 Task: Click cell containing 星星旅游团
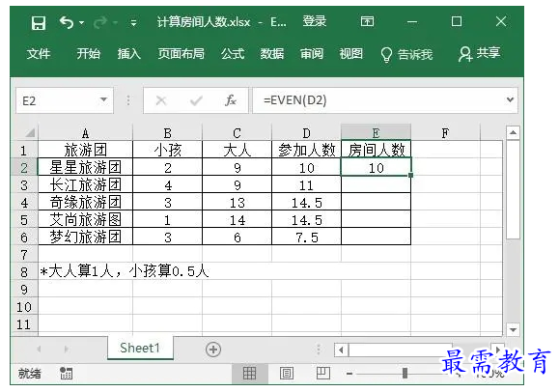tap(85, 167)
